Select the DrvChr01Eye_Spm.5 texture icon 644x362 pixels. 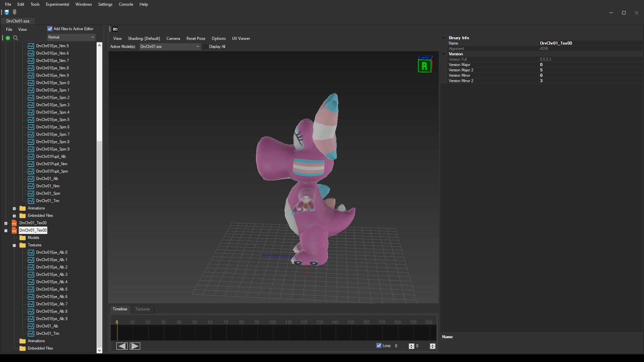[31, 120]
